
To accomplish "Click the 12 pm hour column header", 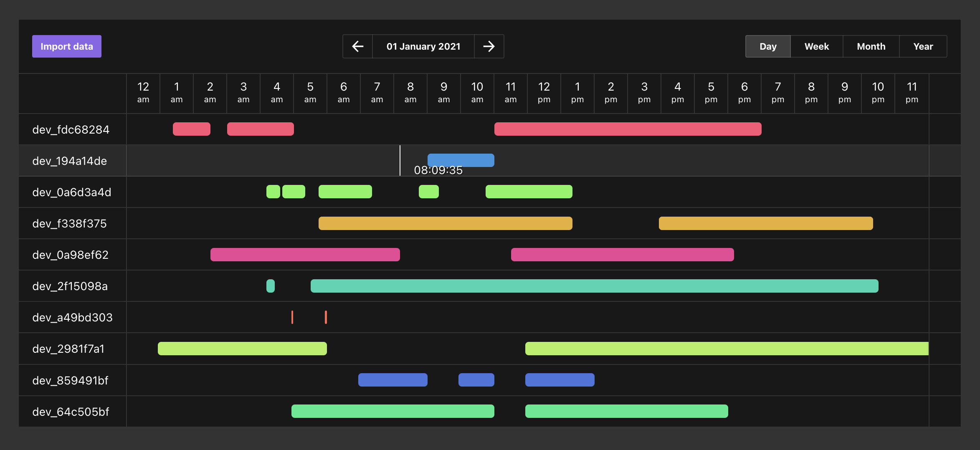I will pyautogui.click(x=544, y=93).
